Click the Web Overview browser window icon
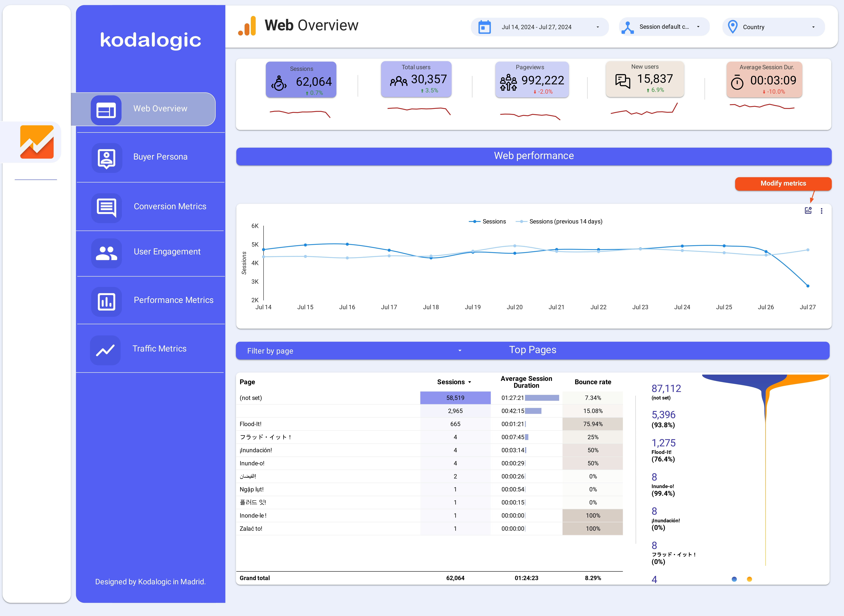 tap(106, 110)
